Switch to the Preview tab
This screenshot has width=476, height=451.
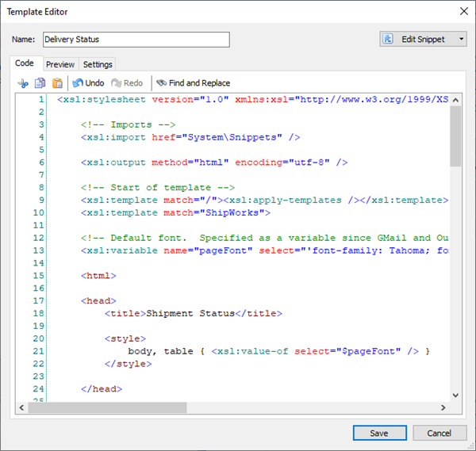(60, 65)
